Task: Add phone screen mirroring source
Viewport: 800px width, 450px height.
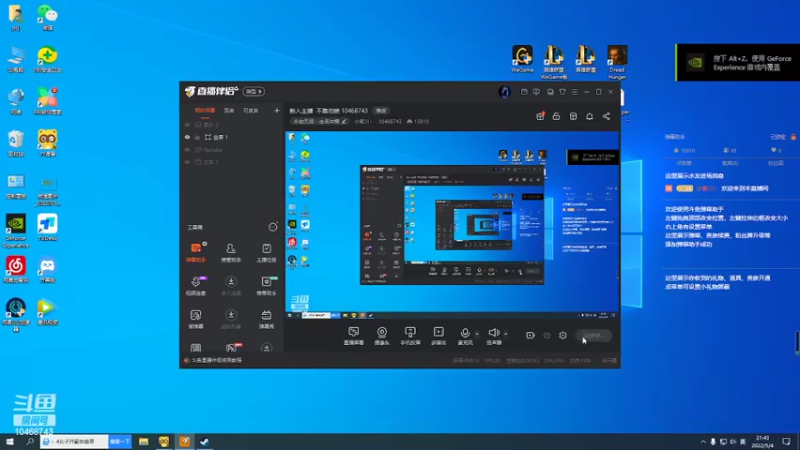Action: (x=410, y=336)
